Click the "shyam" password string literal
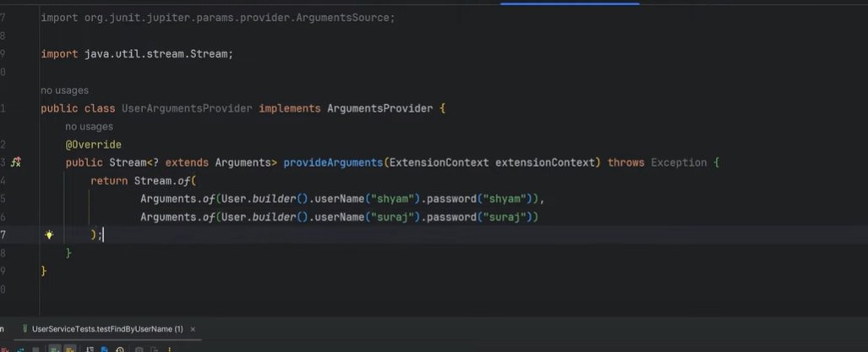The image size is (868, 352). [x=505, y=199]
